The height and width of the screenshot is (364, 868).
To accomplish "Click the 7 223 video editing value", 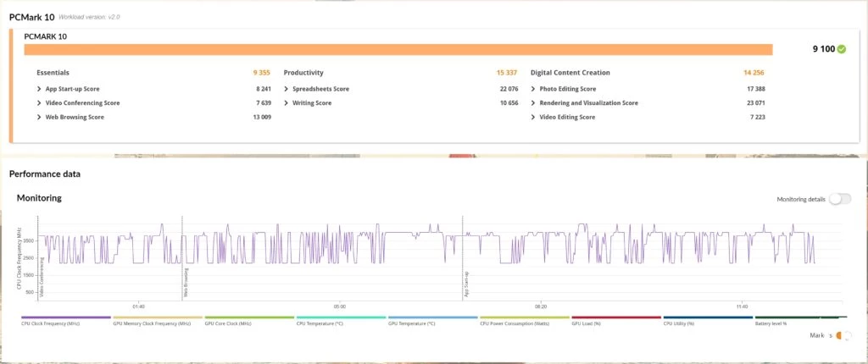I will pyautogui.click(x=757, y=118).
